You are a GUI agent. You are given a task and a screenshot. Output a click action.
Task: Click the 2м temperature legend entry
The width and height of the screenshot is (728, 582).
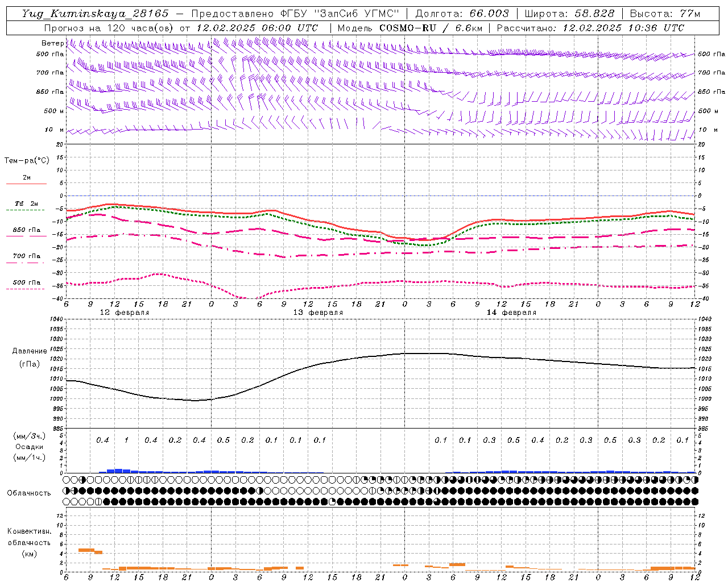coord(27,177)
